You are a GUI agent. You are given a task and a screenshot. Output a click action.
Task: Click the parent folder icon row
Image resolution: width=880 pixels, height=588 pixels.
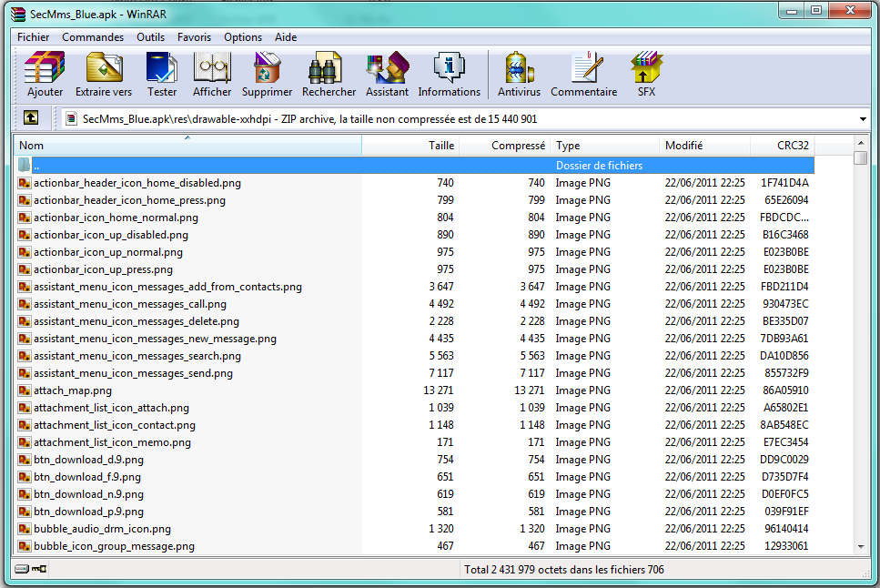(25, 165)
